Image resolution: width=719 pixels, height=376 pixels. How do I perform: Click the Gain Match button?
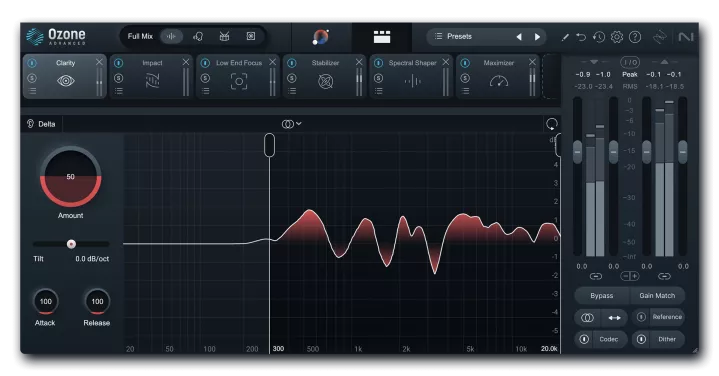pos(657,296)
